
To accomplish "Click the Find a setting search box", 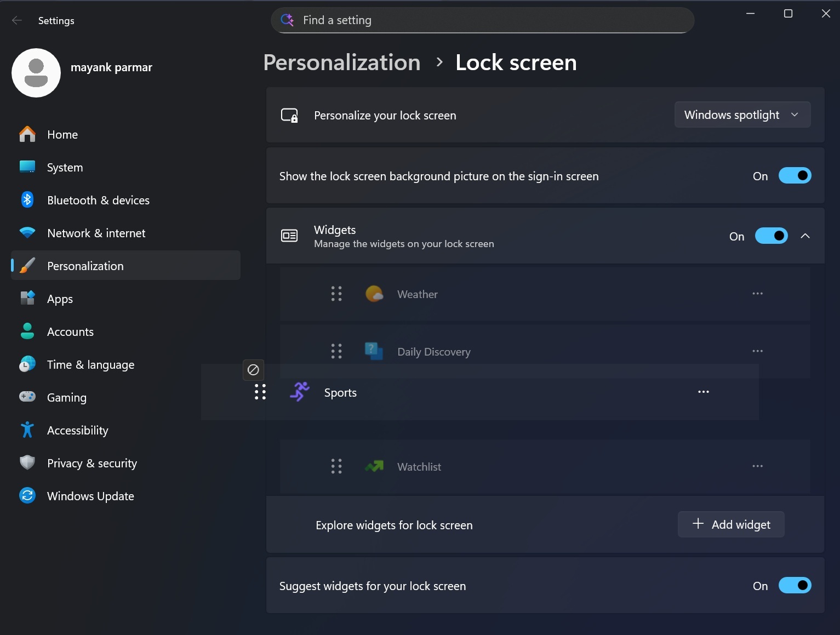I will [x=482, y=20].
